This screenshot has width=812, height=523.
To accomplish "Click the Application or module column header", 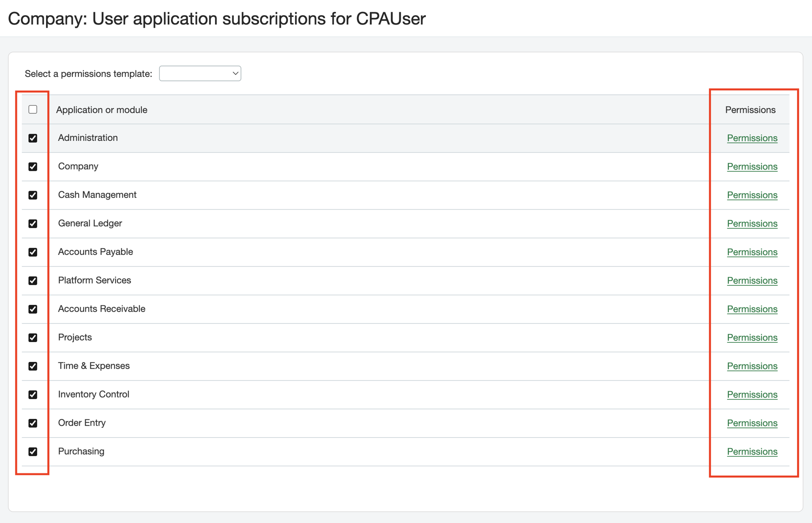I will coord(101,110).
